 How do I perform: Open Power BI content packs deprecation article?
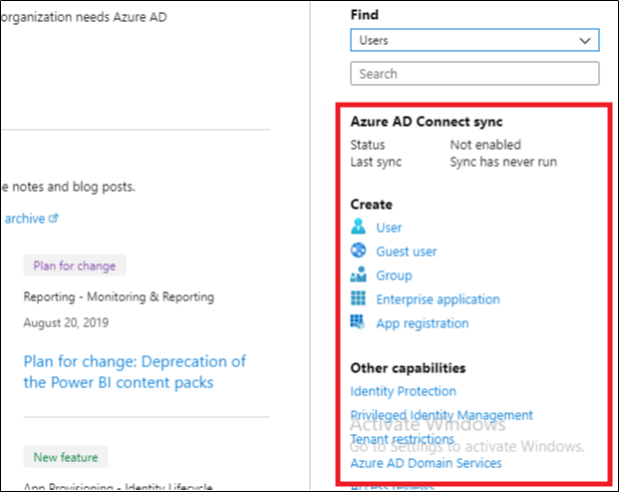[x=135, y=372]
